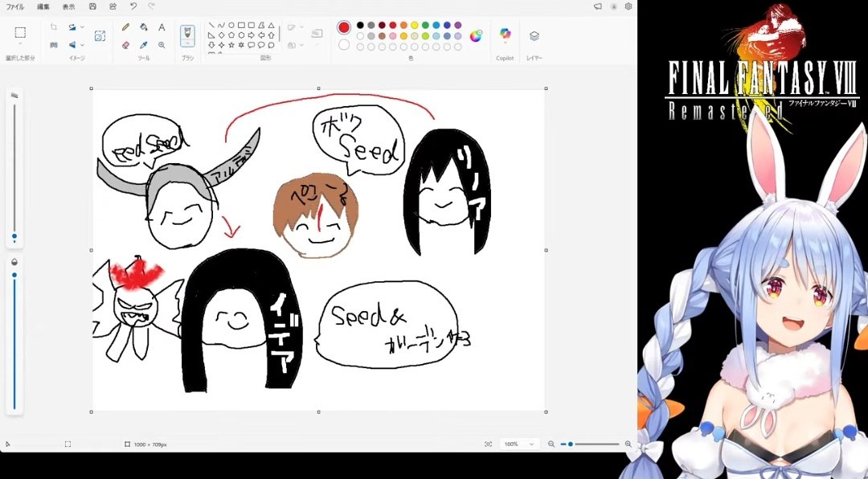Choose the Five-point star shape

(231, 45)
